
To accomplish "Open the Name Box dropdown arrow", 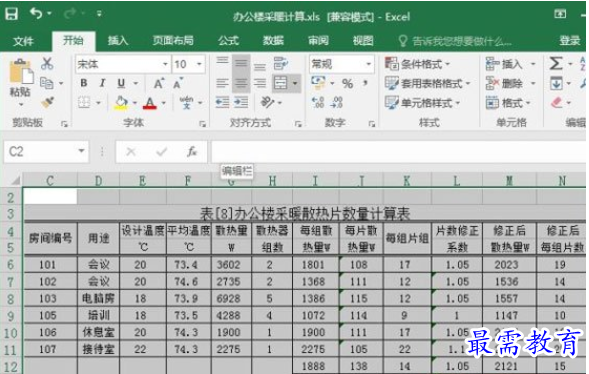I will tap(81, 151).
